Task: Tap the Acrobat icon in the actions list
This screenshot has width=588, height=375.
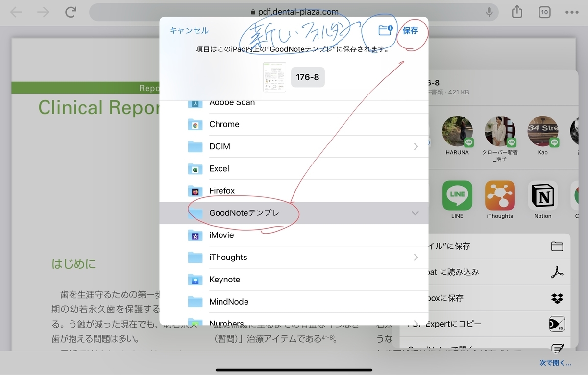Action: (558, 273)
